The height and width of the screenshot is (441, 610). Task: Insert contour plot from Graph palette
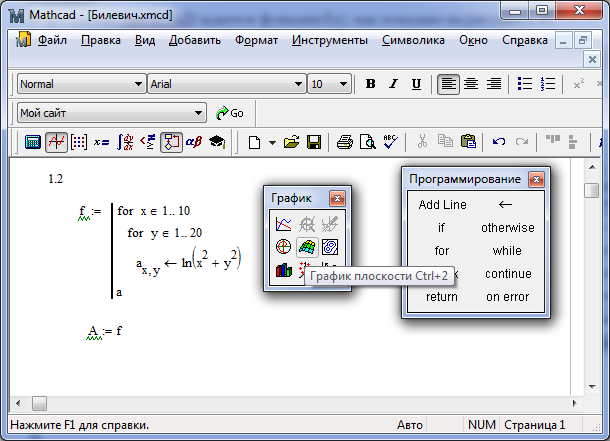tap(330, 247)
